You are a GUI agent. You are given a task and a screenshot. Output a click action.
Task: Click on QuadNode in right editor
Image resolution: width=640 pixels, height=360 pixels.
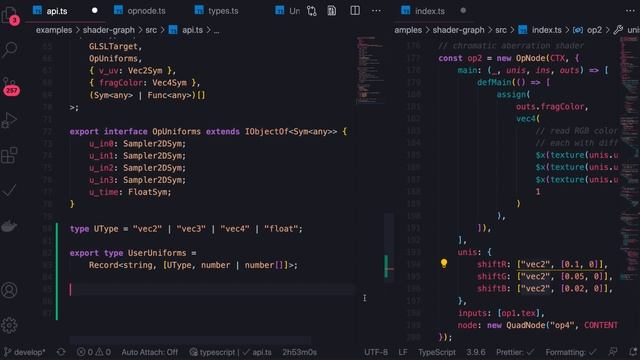click(526, 325)
